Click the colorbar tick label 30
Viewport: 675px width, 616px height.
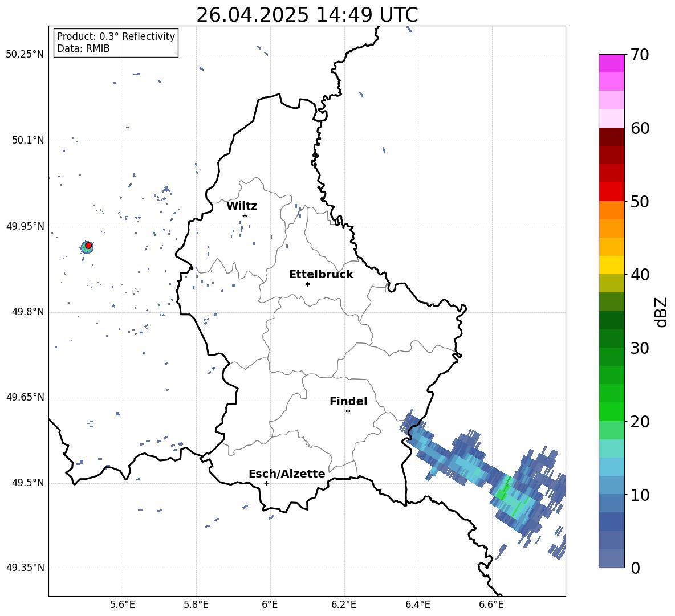640,348
